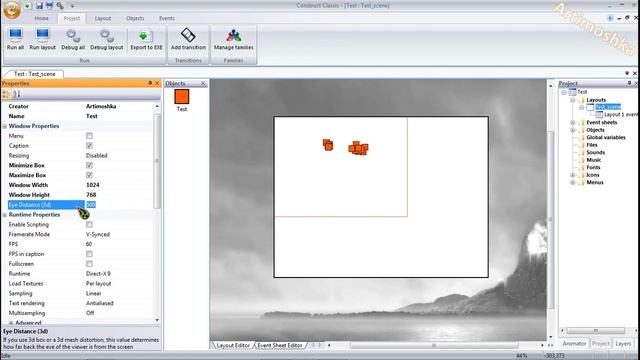The height and width of the screenshot is (360, 640).
Task: Sort properties alphabetically icon
Action: coord(17,94)
